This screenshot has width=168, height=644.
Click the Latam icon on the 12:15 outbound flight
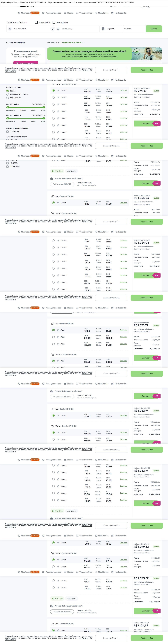[58, 203]
